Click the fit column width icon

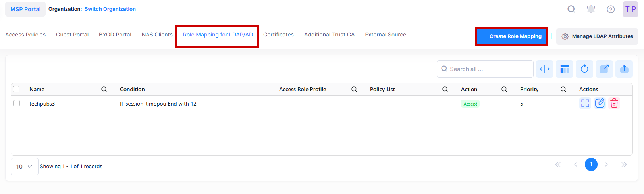(x=544, y=69)
